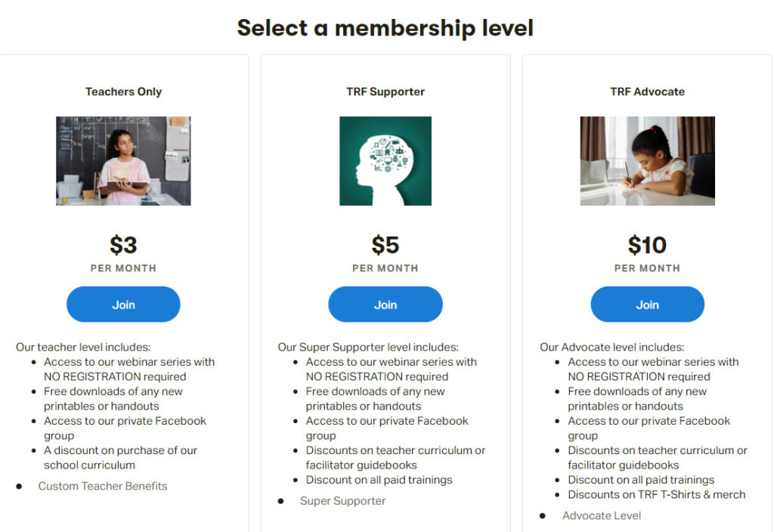Click the green brain silhouette image

click(385, 161)
